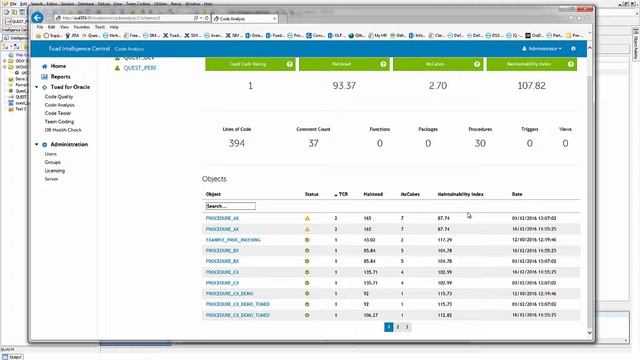Viewport: 640px width, 360px height.
Task: Open Code Quality in sidebar
Action: (x=59, y=97)
